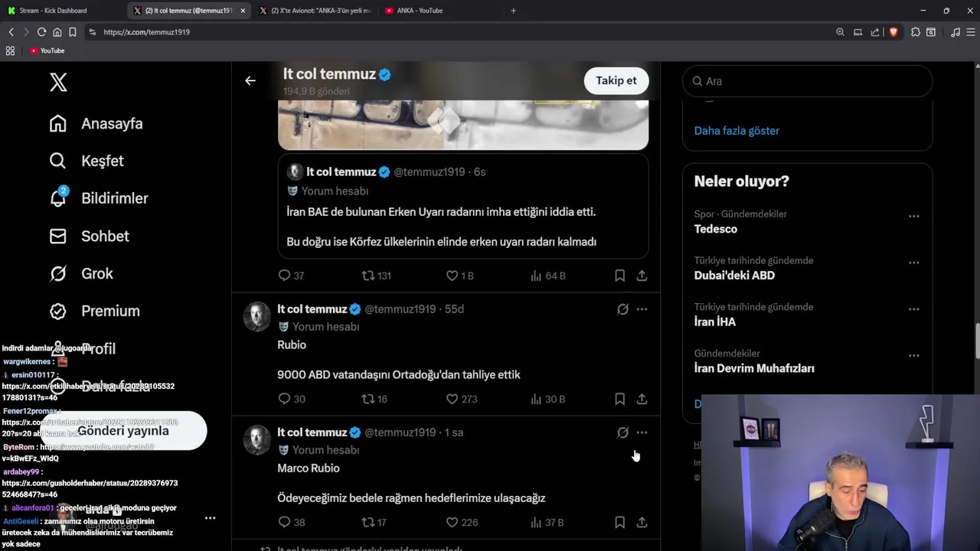Reload the page
Screen dimensions: 980x551
[x=41, y=32]
